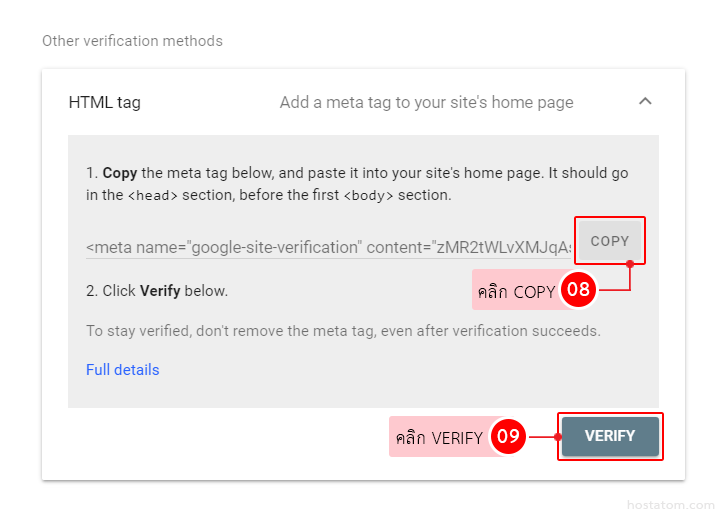Click the "section, before the first" instruction text
Screen dimensions: 720x513
click(x=260, y=195)
